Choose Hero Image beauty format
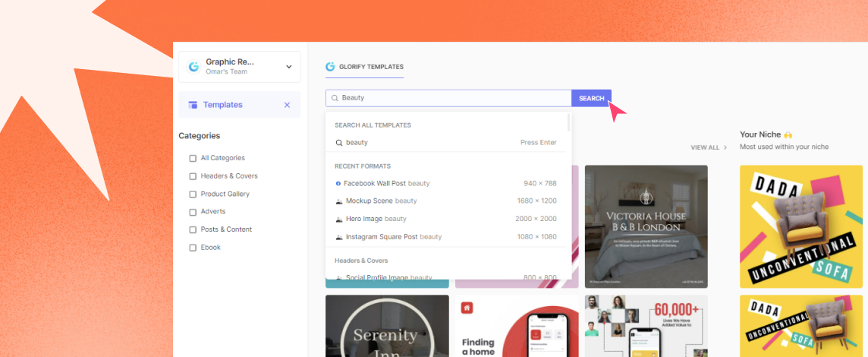Screen dimensions: 868x357 pyautogui.click(x=446, y=219)
